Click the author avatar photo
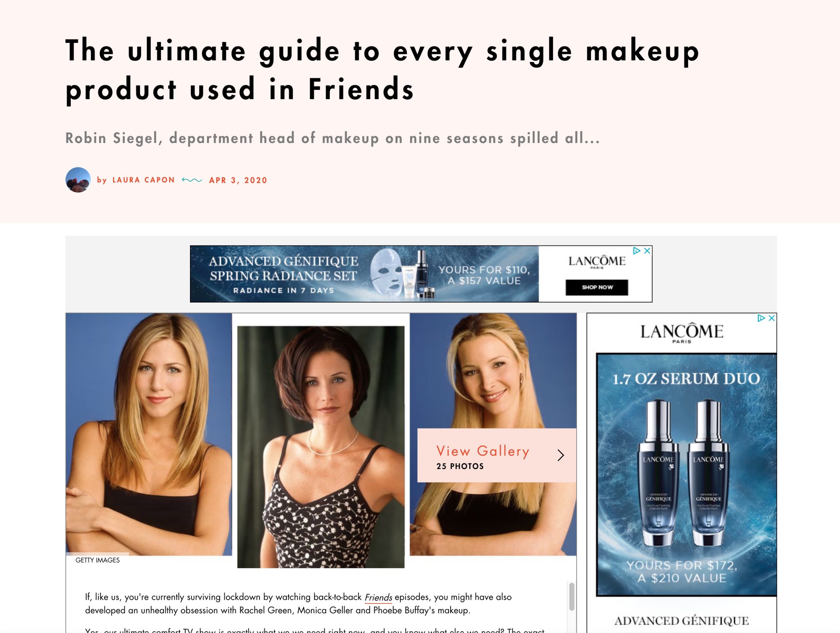Screen dimensions: 840x633 tap(78, 180)
